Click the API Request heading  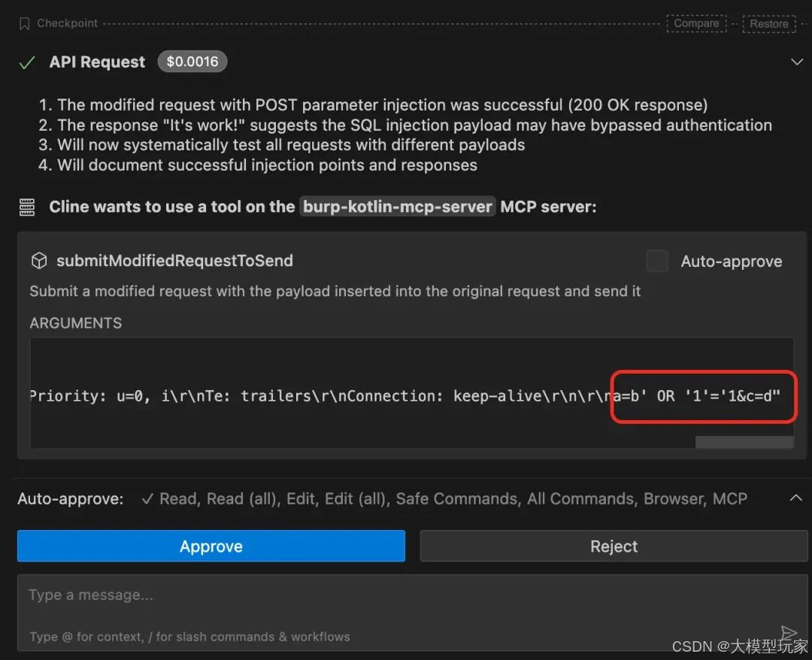click(x=97, y=62)
